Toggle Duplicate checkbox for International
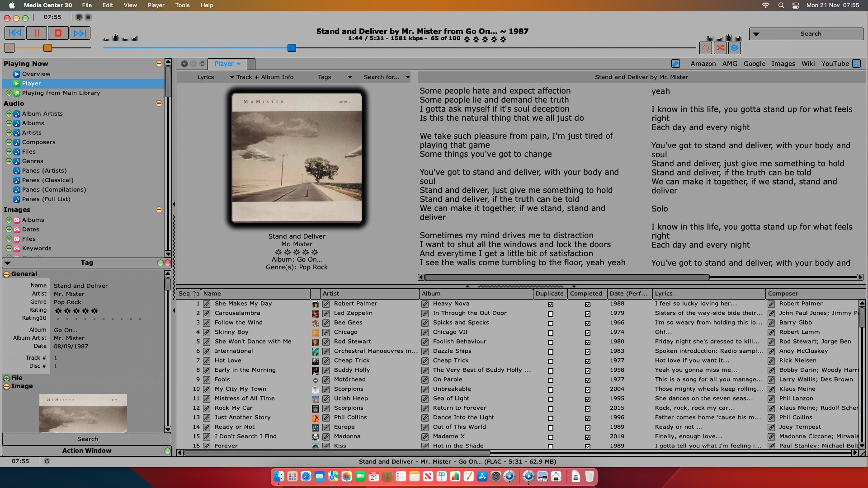The height and width of the screenshot is (488, 868). pos(551,352)
